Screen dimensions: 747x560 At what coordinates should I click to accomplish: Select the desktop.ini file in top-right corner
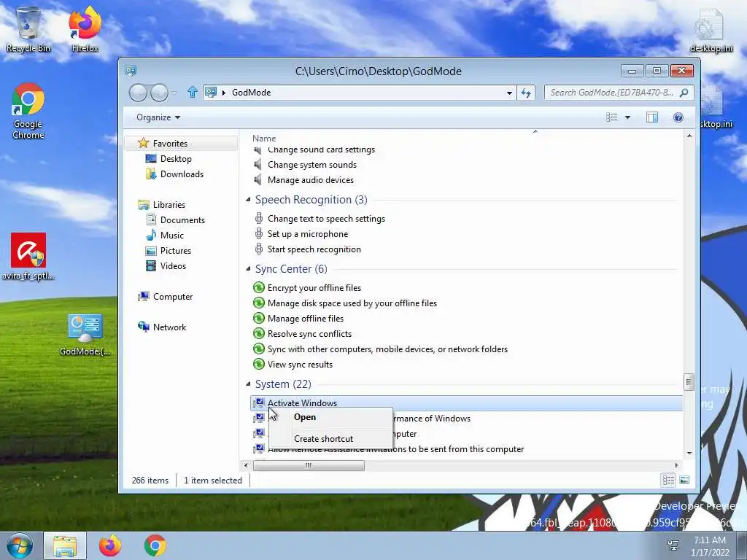[711, 29]
